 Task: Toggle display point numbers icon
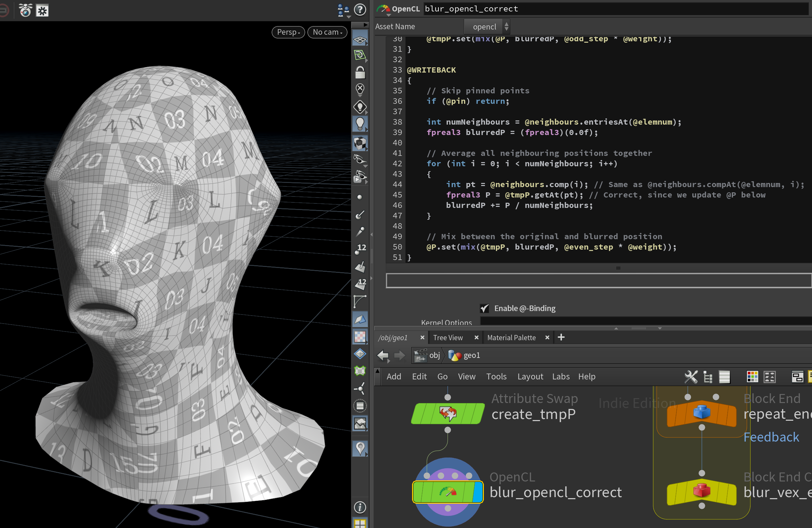tap(360, 249)
